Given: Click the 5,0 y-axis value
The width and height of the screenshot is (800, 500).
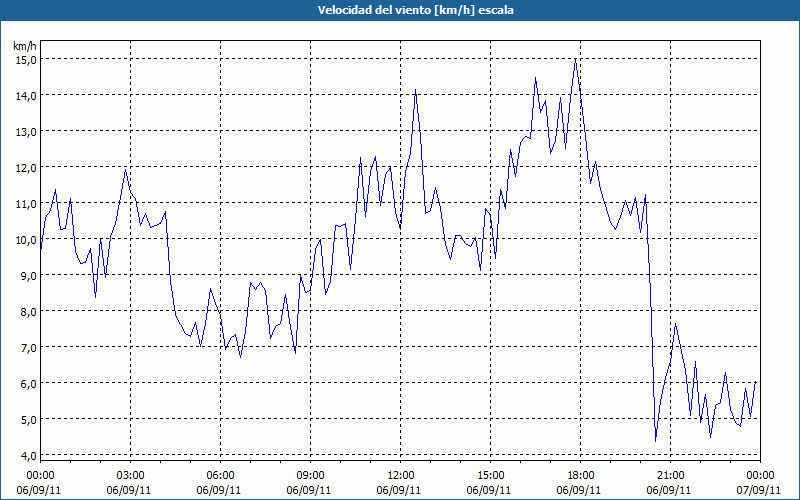Looking at the screenshot, I should click(28, 419).
